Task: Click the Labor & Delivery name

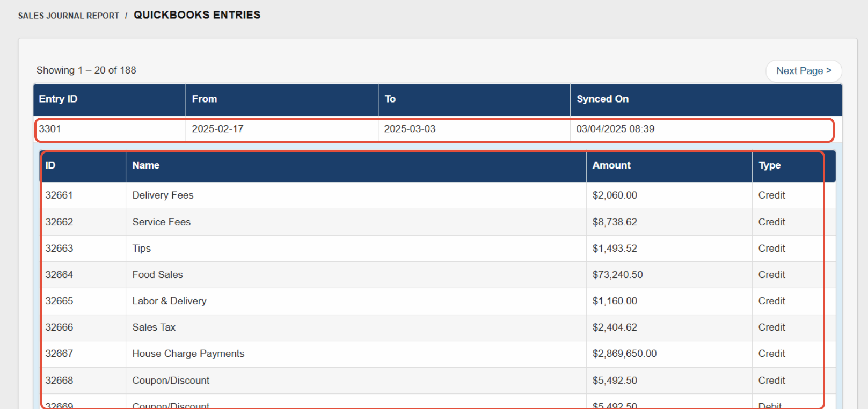Action: pyautogui.click(x=169, y=301)
